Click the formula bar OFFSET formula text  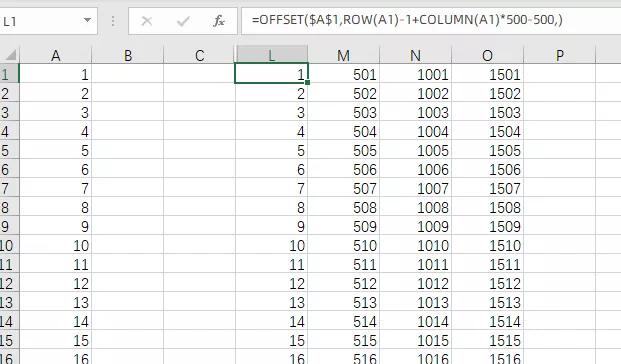(x=407, y=19)
